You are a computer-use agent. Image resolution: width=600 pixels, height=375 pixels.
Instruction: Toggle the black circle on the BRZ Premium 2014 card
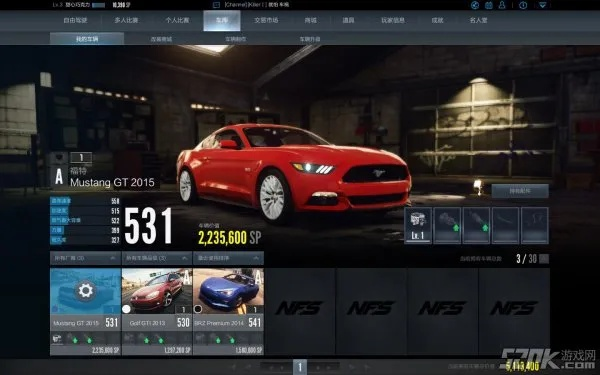pyautogui.click(x=198, y=309)
